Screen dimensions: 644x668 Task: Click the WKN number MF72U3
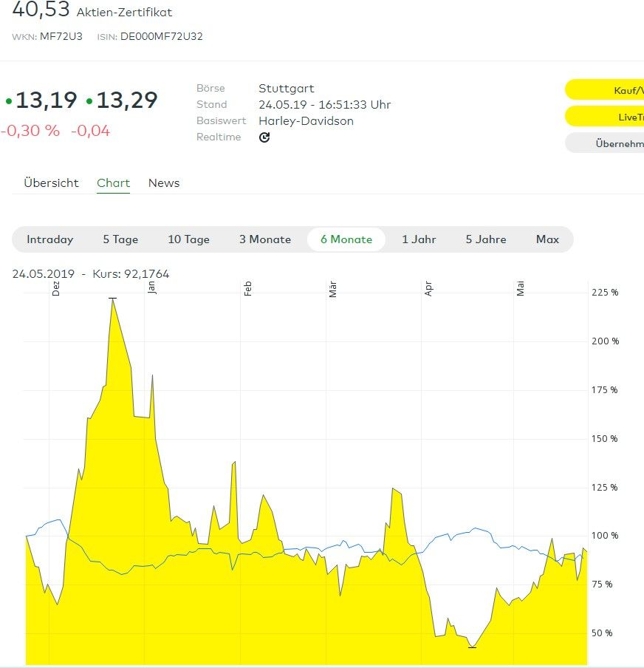[62, 36]
